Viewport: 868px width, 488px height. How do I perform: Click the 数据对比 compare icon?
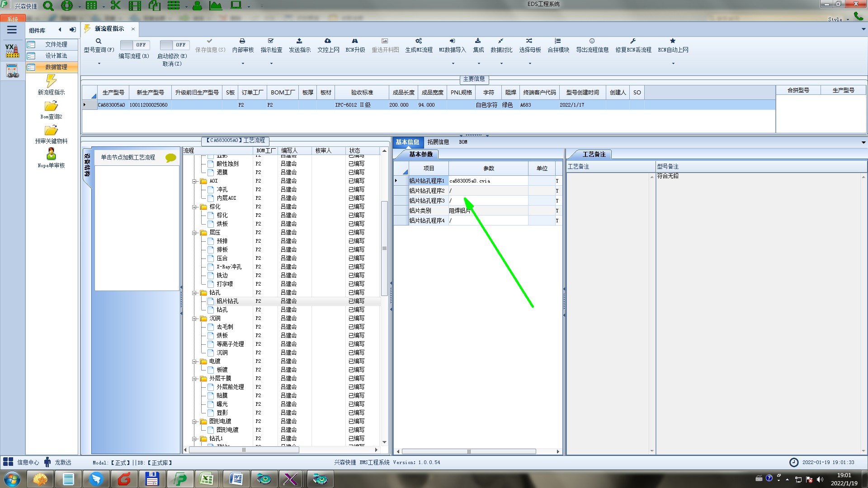tap(501, 41)
